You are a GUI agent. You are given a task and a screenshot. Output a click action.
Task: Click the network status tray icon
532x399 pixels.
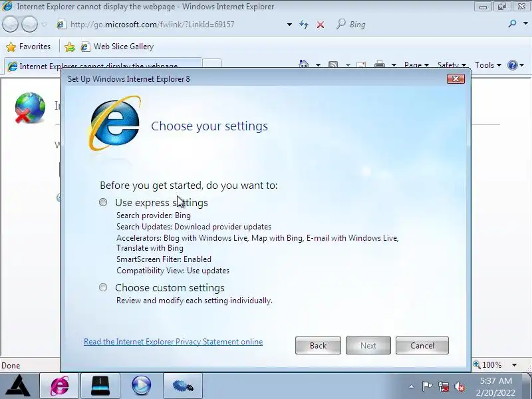[x=443, y=386]
